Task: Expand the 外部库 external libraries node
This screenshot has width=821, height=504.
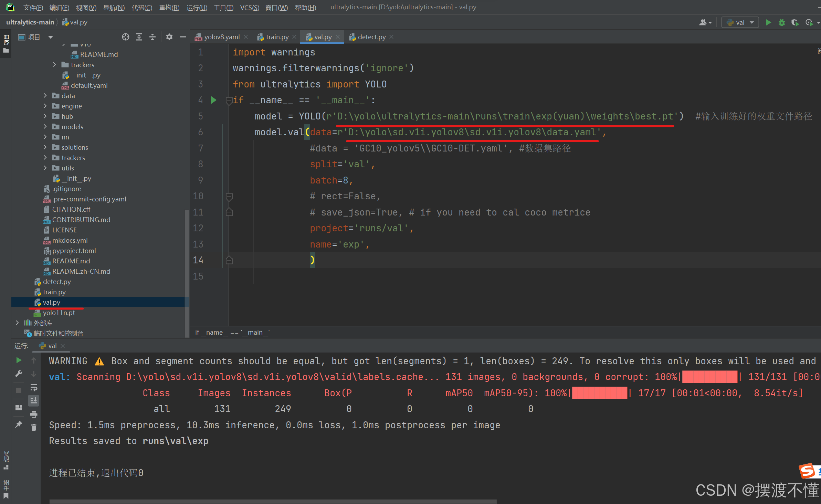Action: [x=17, y=323]
